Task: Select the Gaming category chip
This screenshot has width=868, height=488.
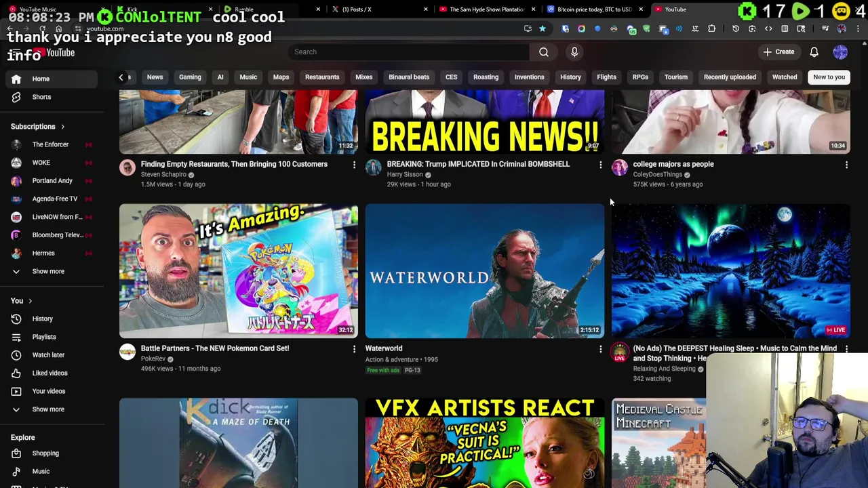Action: pos(190,77)
